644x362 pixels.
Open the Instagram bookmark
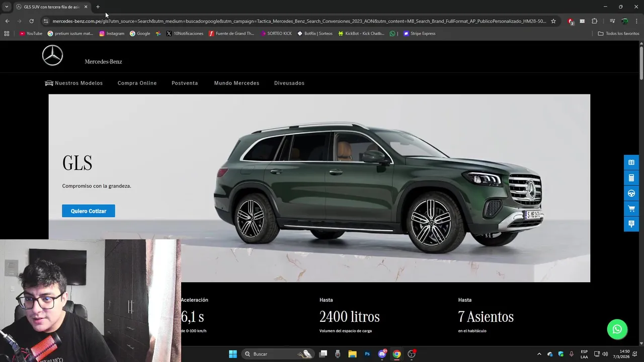point(112,34)
